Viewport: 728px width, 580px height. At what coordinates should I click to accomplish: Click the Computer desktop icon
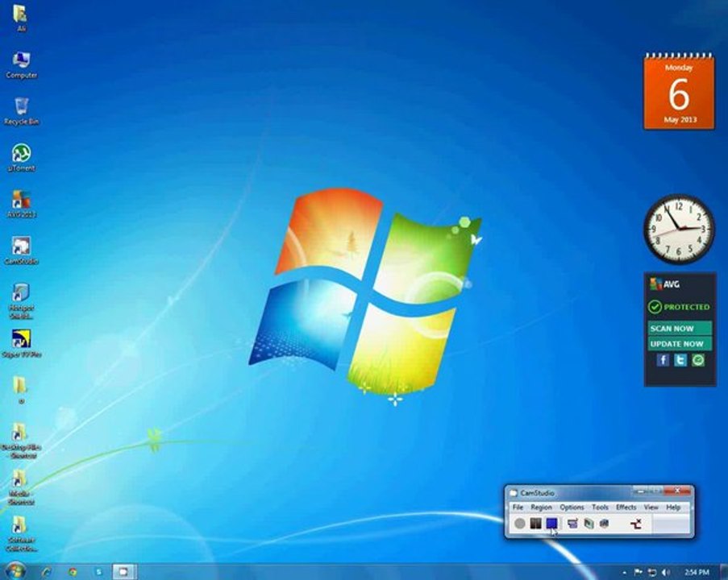point(21,65)
